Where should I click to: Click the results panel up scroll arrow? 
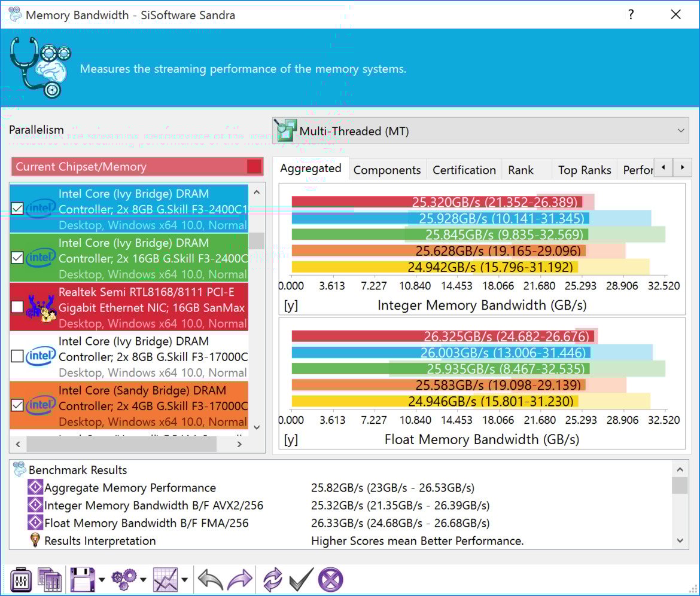pos(680,469)
